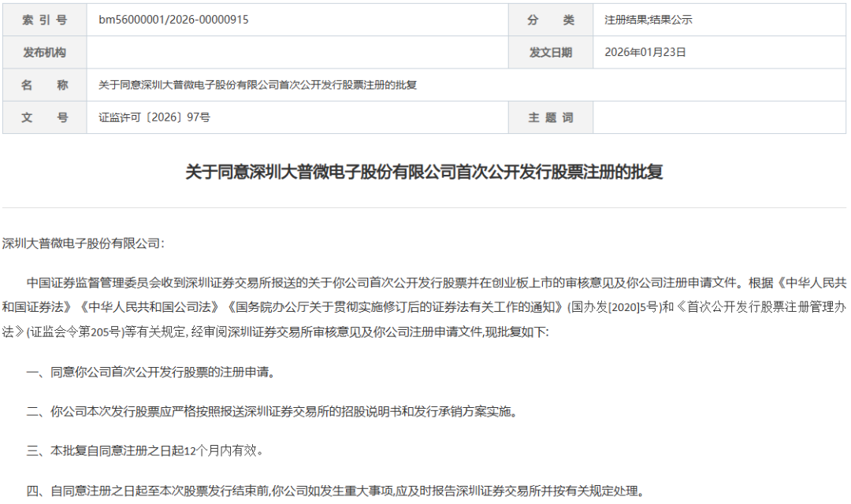Select the title text in the 名称 row
This screenshot has height=504, width=851.
click(x=257, y=85)
